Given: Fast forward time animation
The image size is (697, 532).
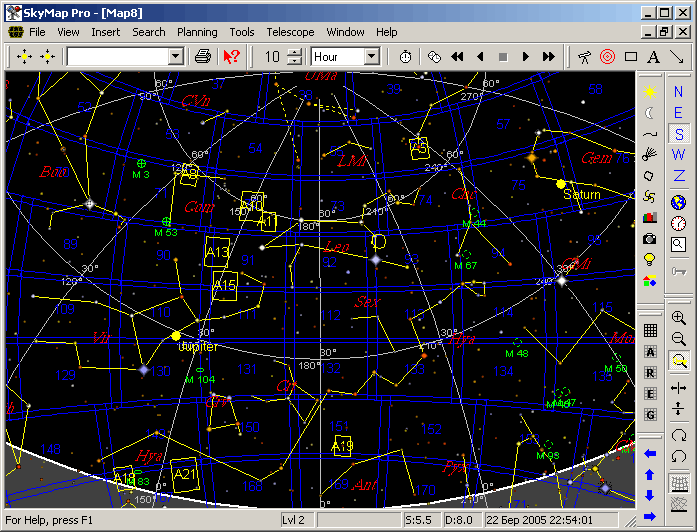Looking at the screenshot, I should click(x=549, y=57).
